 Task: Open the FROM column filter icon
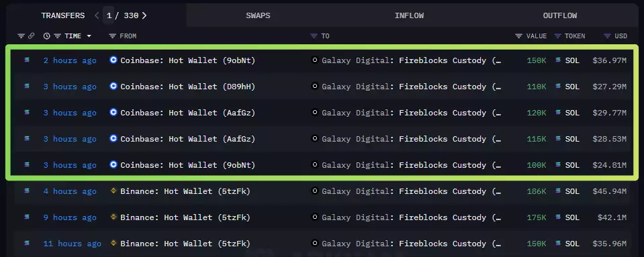(x=112, y=36)
